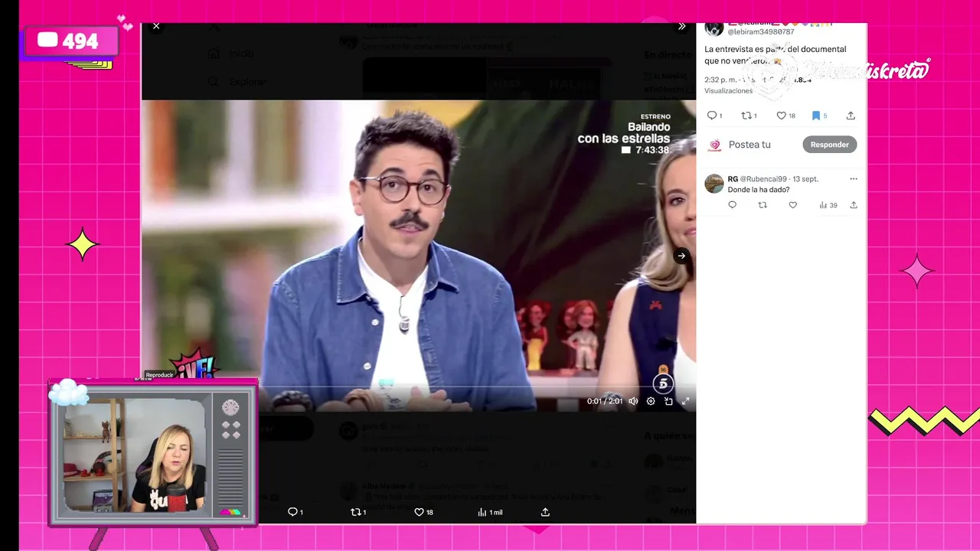
Task: Click the 0:01 / 2:01 time display
Action: [x=605, y=401]
